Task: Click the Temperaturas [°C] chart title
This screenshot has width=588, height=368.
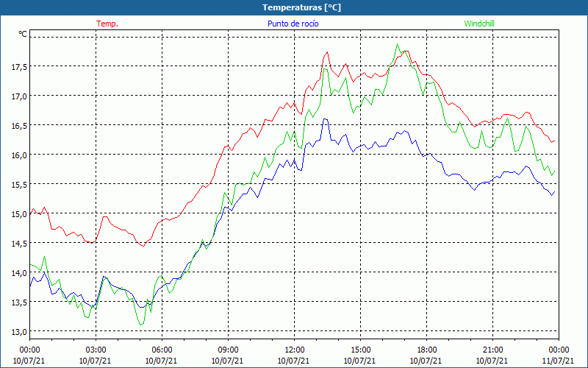Action: point(301,7)
